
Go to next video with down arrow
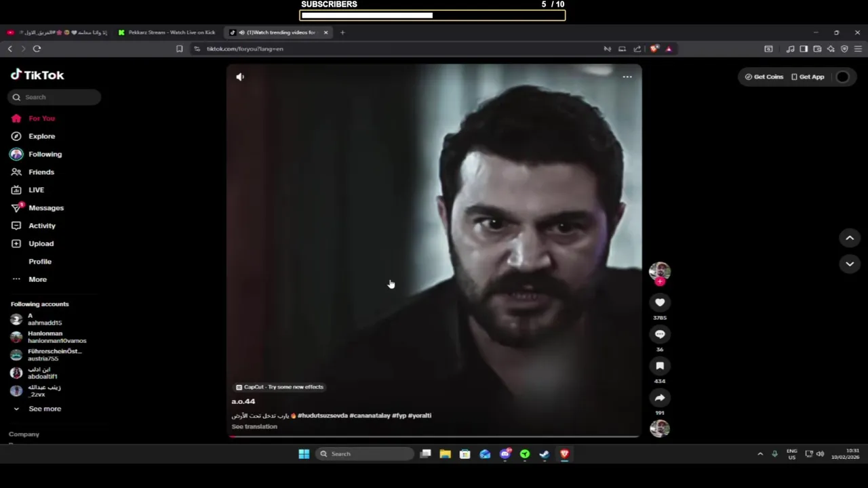[x=850, y=264]
